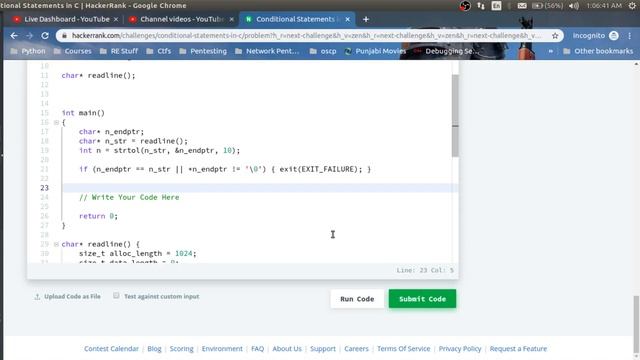Collapse the main() code block at line 16
The width and height of the screenshot is (640, 360).
[56, 122]
